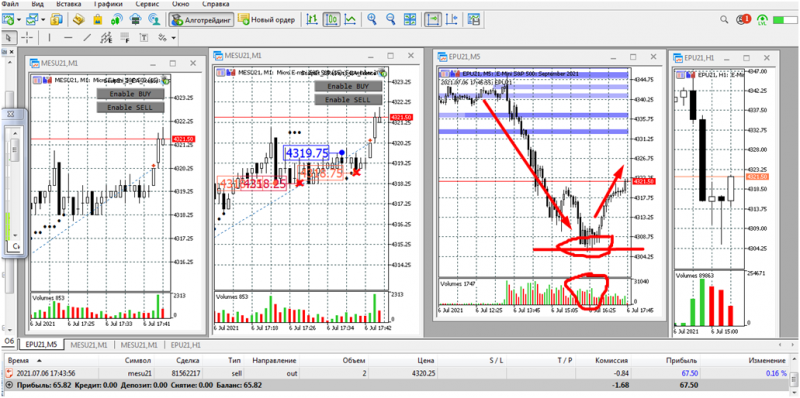The height and width of the screenshot is (398, 800).
Task: Expand the profiles dropdown arrow
Action: [43, 20]
